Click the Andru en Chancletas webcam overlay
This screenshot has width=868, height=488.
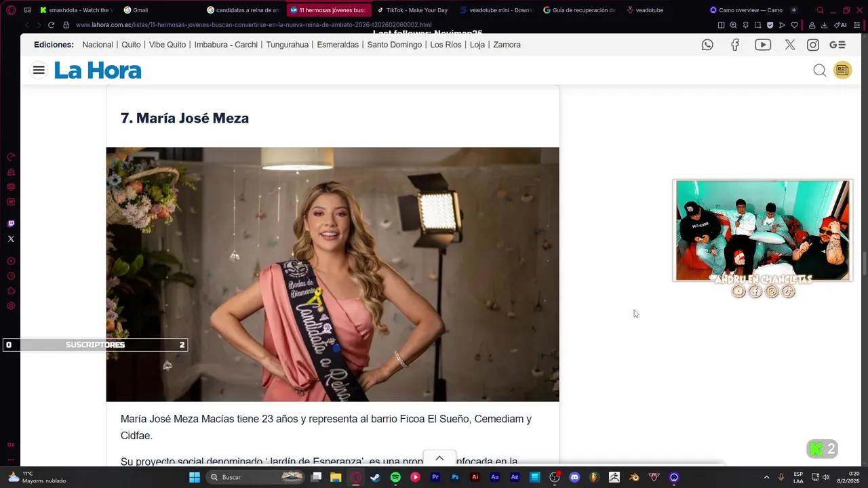[762, 230]
